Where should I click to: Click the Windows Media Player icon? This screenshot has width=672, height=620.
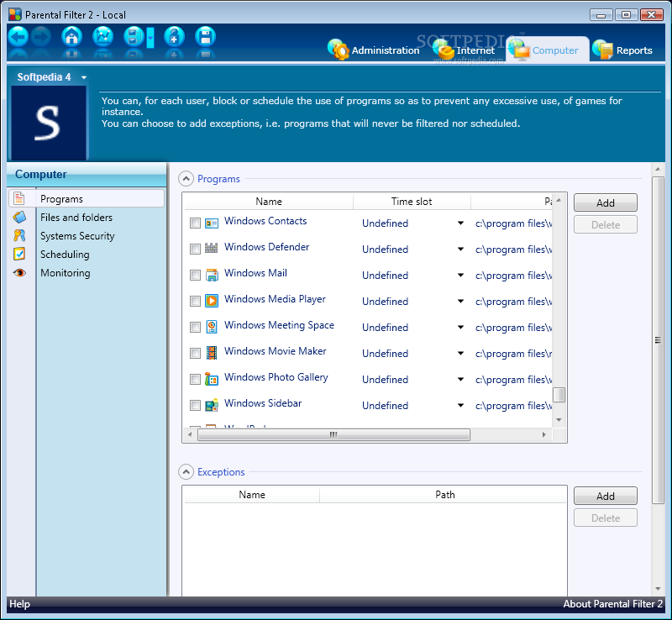[212, 301]
